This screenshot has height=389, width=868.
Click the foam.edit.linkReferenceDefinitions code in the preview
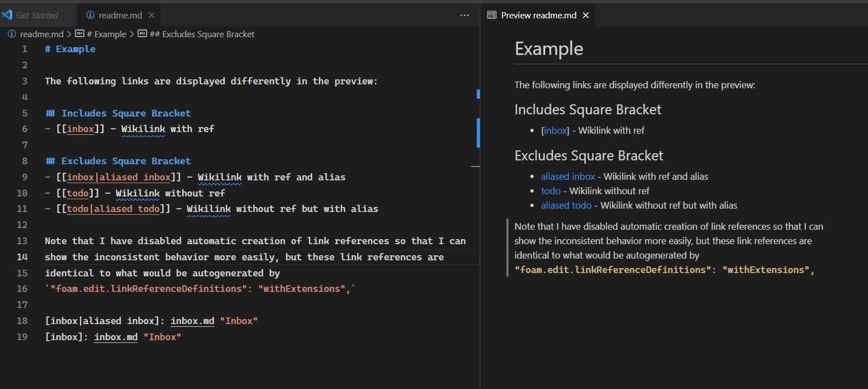click(665, 270)
